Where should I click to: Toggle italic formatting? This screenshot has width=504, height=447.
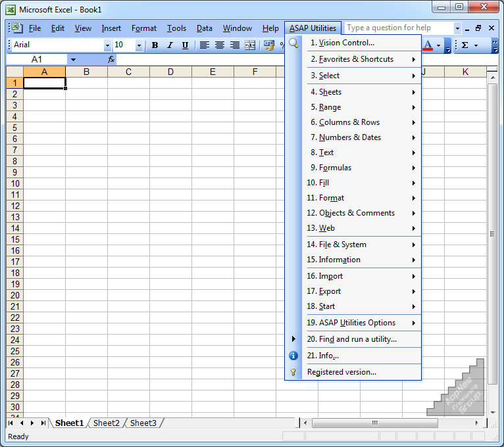pos(170,45)
